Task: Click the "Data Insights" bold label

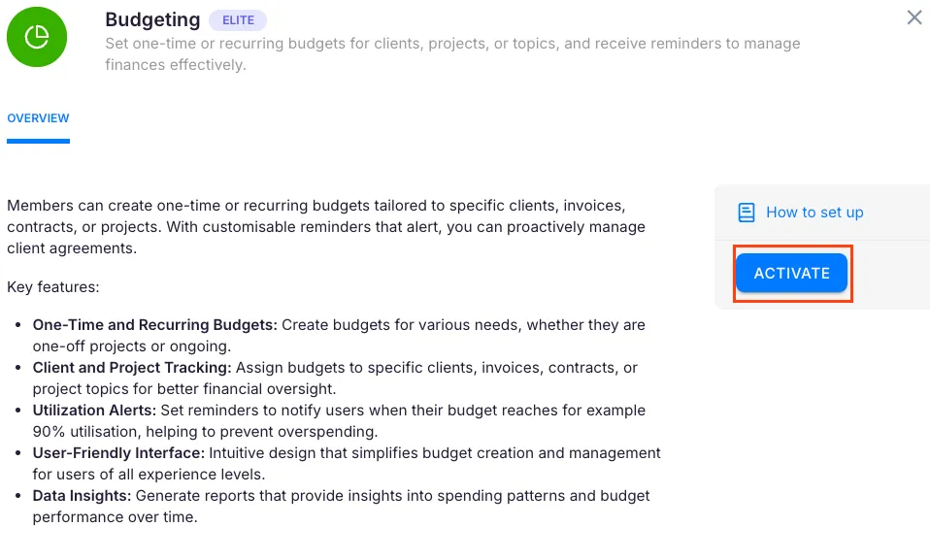Action: tap(82, 496)
